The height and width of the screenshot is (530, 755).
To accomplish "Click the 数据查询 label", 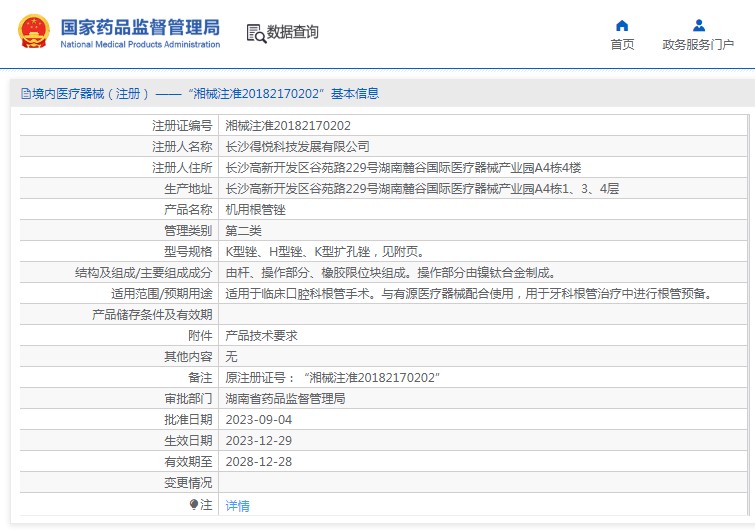I will coord(293,32).
